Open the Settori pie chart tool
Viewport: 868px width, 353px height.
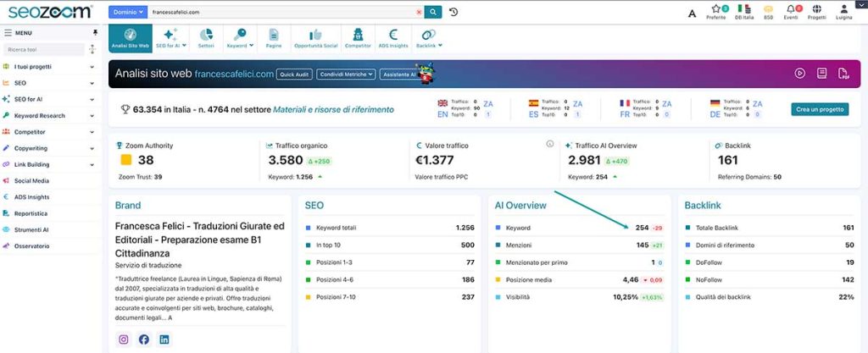coord(206,38)
